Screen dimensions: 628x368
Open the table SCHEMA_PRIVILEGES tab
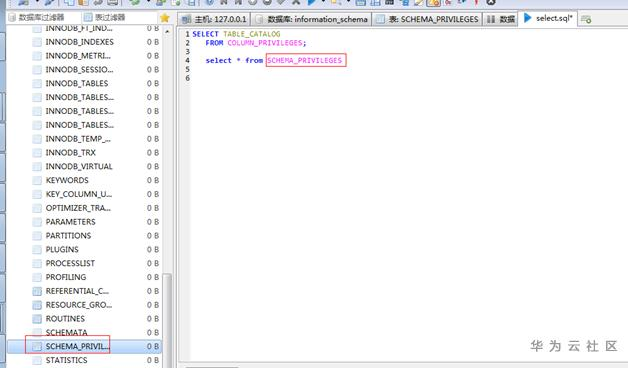427,19
